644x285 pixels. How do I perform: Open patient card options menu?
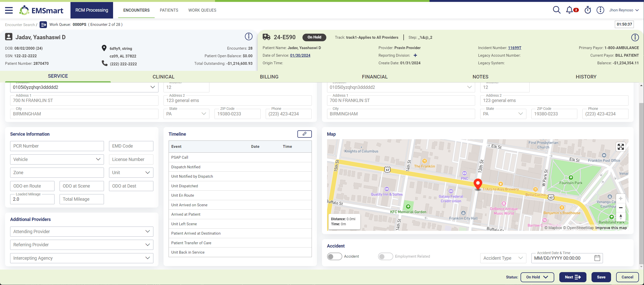click(x=248, y=37)
